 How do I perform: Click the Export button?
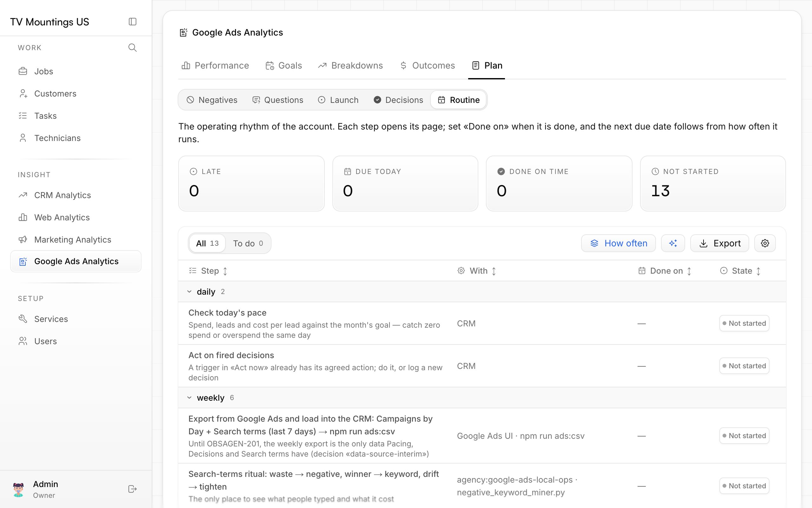coord(719,243)
